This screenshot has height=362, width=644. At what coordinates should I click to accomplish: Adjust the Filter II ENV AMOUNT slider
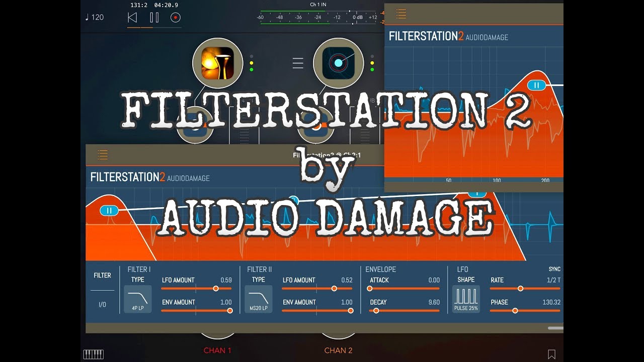(x=317, y=311)
